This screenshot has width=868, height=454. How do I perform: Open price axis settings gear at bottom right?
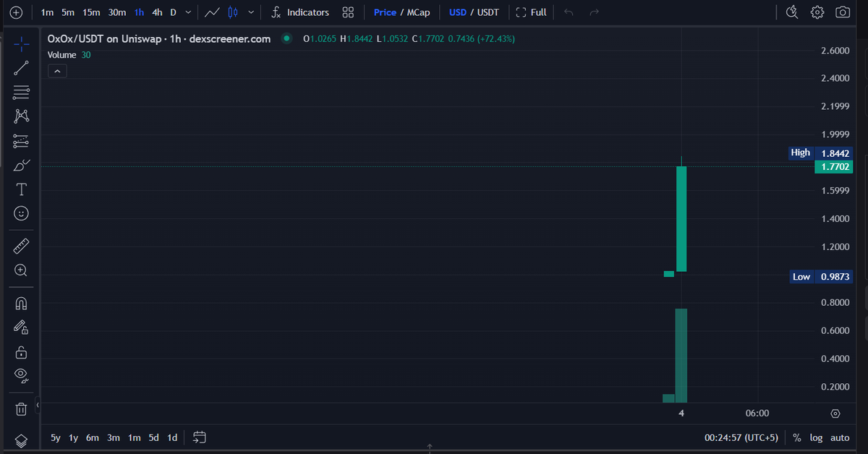pos(835,414)
